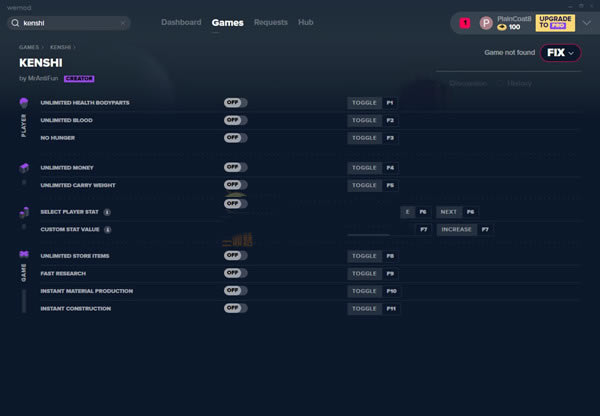Click the Game not found status text

(x=509, y=52)
